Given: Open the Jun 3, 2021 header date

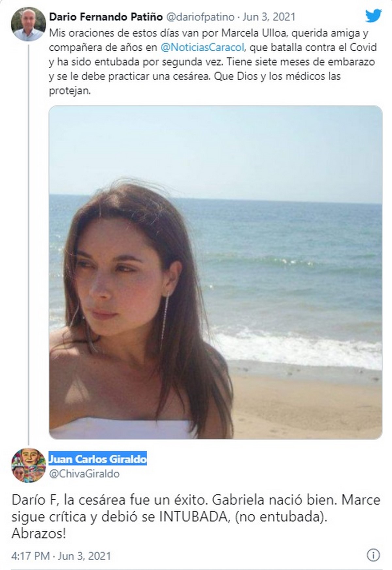Looking at the screenshot, I should (x=269, y=17).
